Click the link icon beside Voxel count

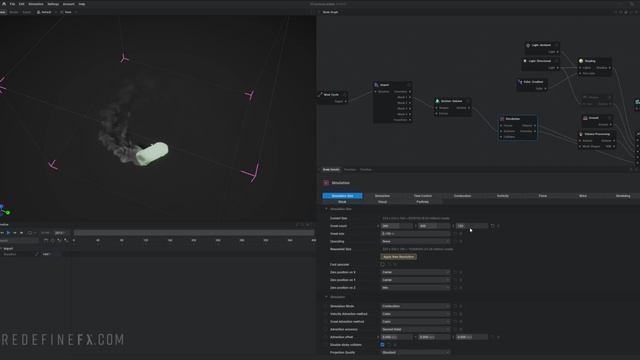pos(492,226)
